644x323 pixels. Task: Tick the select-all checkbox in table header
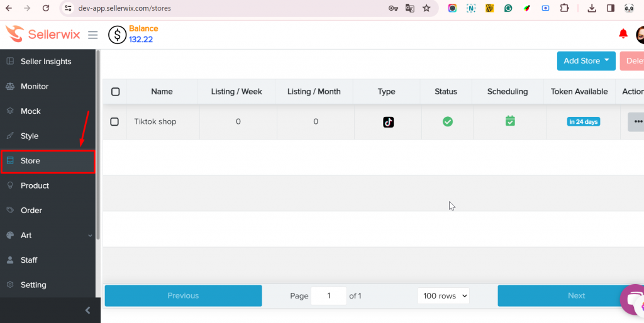click(115, 92)
